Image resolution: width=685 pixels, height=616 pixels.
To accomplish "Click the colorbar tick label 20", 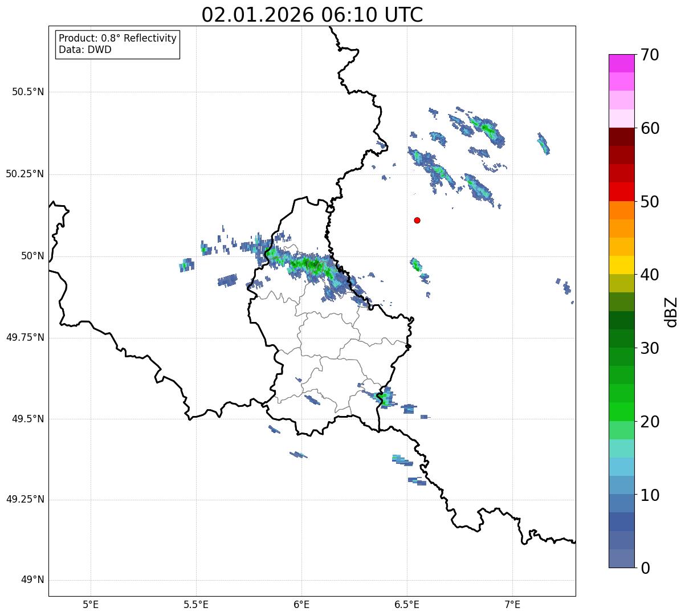I will click(x=650, y=422).
